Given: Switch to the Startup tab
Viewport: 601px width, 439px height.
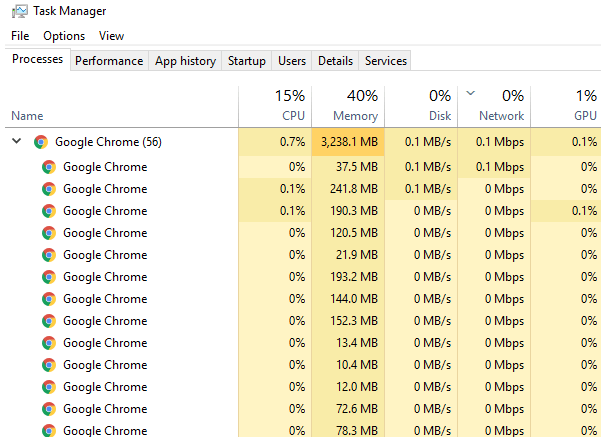Looking at the screenshot, I should pyautogui.click(x=247, y=61).
